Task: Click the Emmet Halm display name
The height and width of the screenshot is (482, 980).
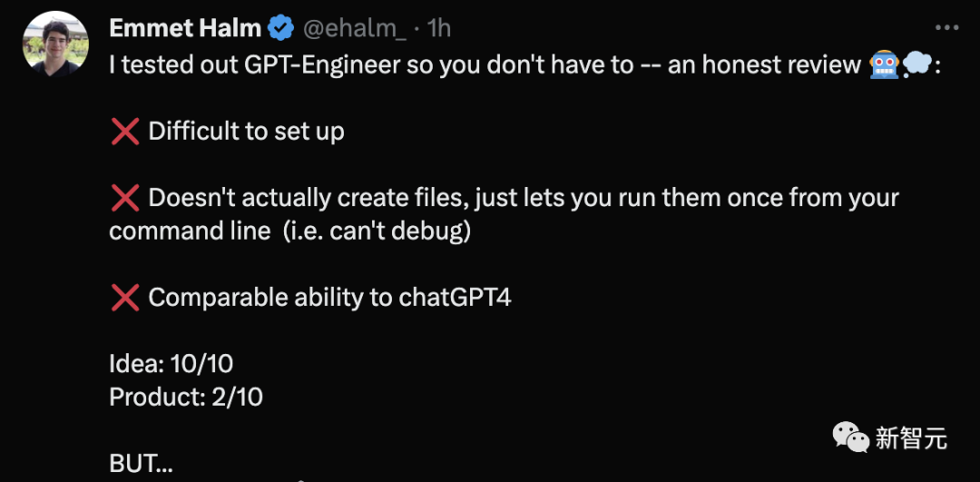Action: (x=186, y=27)
